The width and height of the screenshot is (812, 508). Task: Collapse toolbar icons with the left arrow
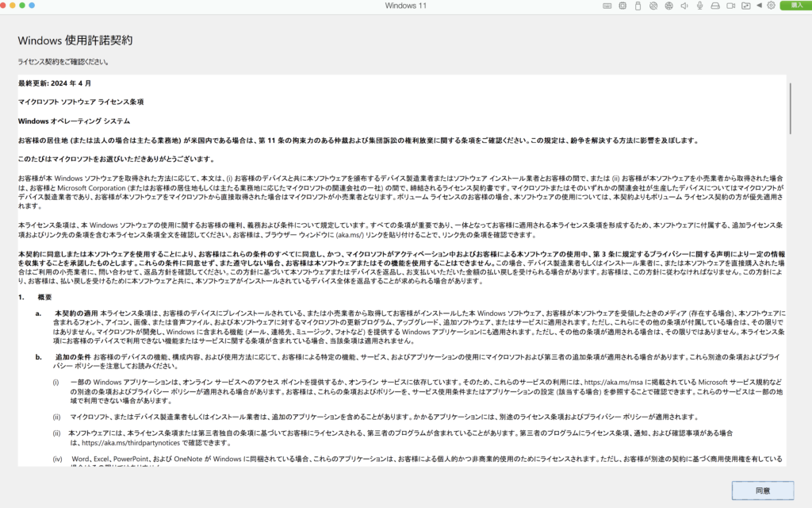758,6
